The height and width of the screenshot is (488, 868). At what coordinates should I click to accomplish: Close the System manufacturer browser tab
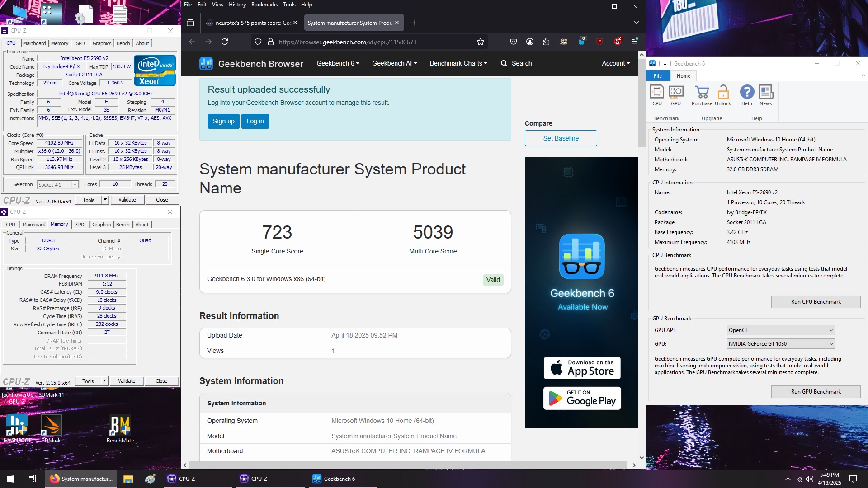click(x=397, y=23)
